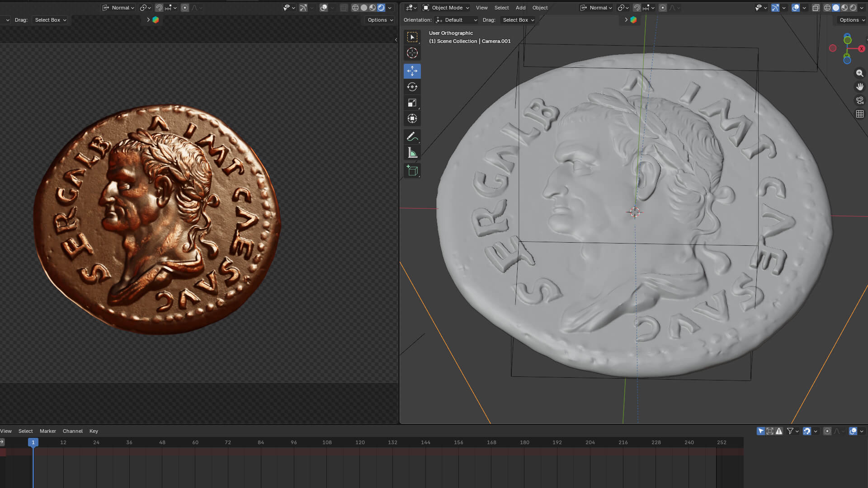The width and height of the screenshot is (868, 488).
Task: Open the Default orientation dropdown
Action: 456,20
